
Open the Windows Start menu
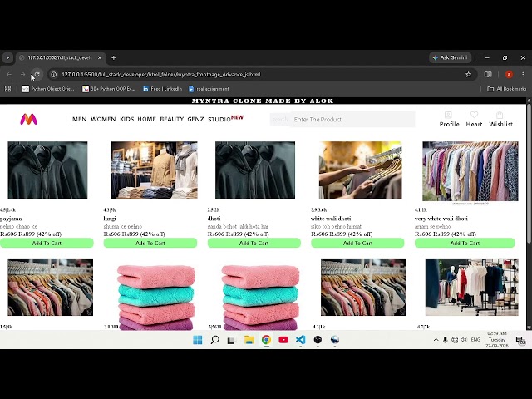pos(198,340)
